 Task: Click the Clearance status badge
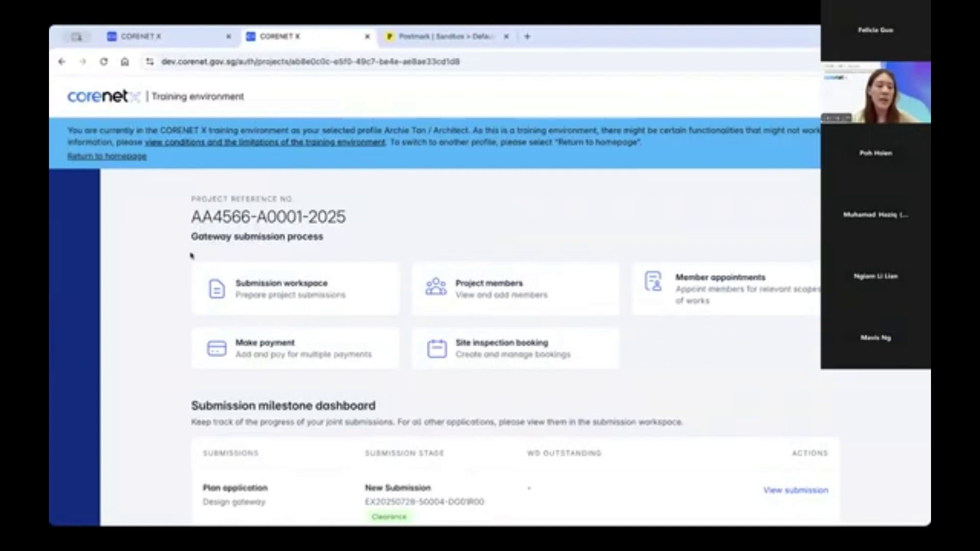point(389,516)
